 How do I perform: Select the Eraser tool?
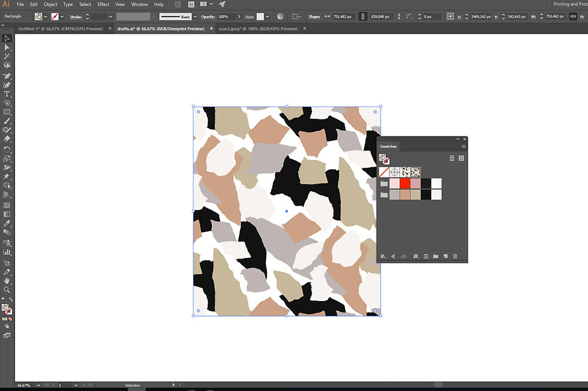(7, 139)
